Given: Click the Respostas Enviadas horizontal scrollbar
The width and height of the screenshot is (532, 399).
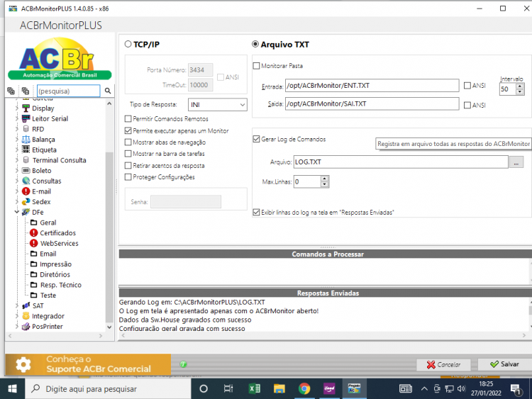Looking at the screenshot, I should (x=323, y=335).
